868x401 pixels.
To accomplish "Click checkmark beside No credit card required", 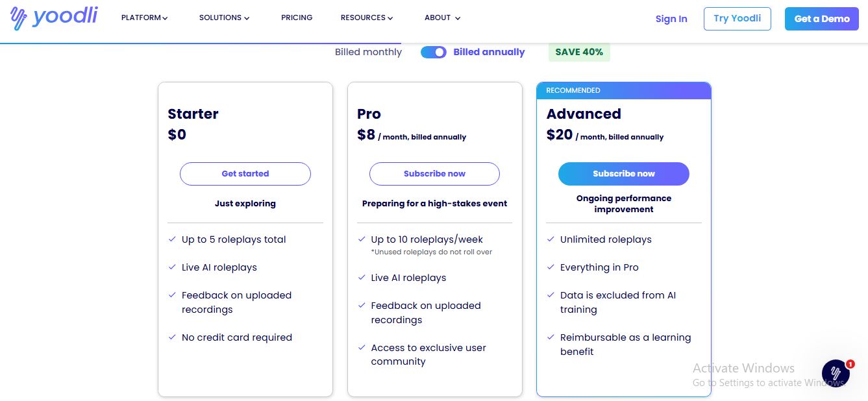I will [172, 337].
